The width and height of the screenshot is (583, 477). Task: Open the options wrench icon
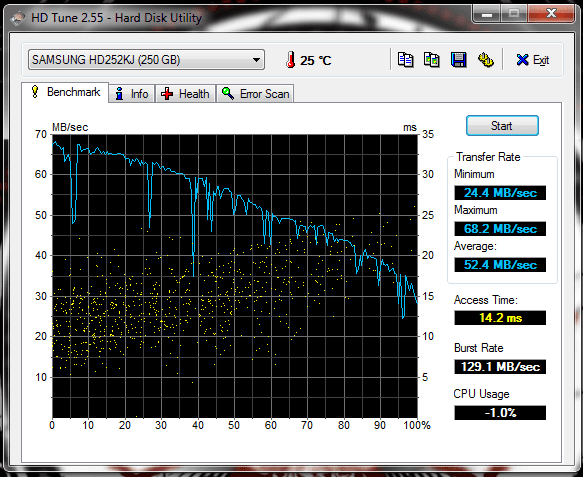pos(485,59)
